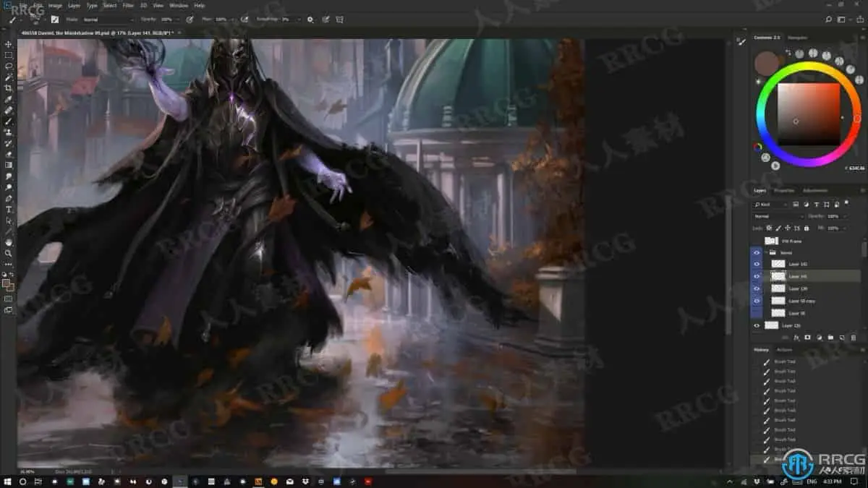Open the Brush Settings panel icon

[x=54, y=20]
